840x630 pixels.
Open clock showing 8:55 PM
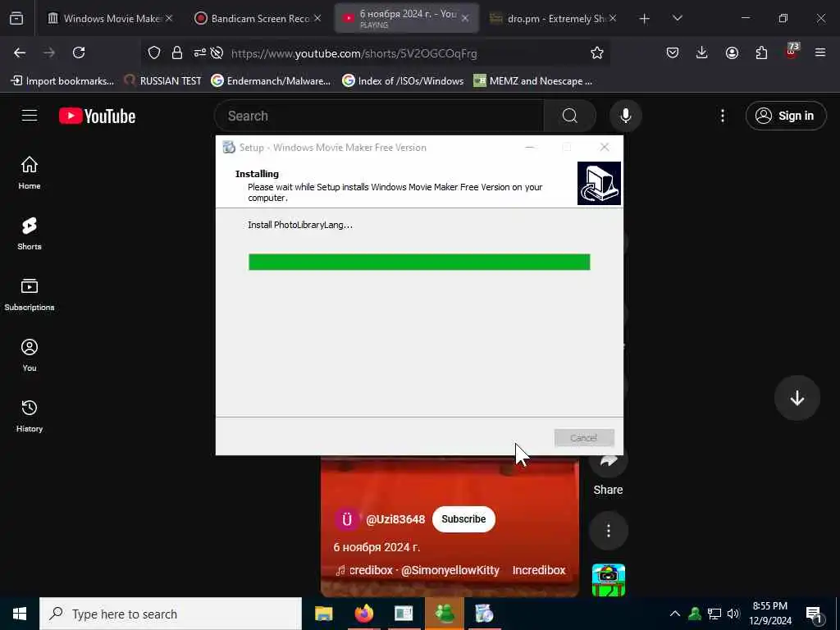[769, 614]
